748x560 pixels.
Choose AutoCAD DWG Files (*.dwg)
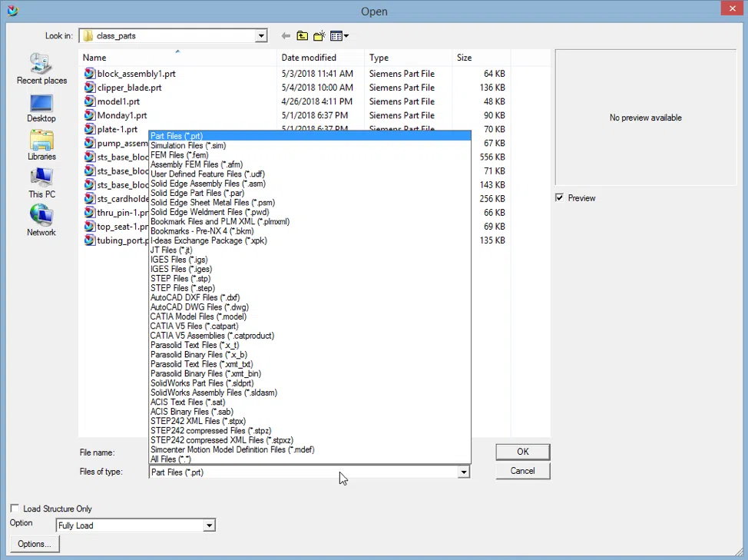point(310,307)
